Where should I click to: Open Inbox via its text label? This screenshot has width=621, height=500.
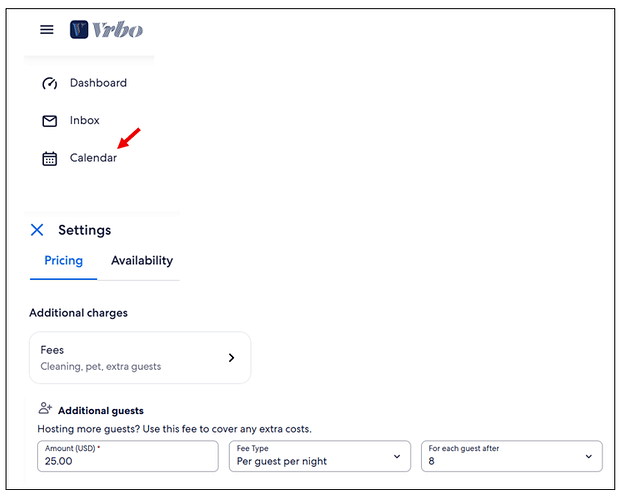(x=85, y=121)
